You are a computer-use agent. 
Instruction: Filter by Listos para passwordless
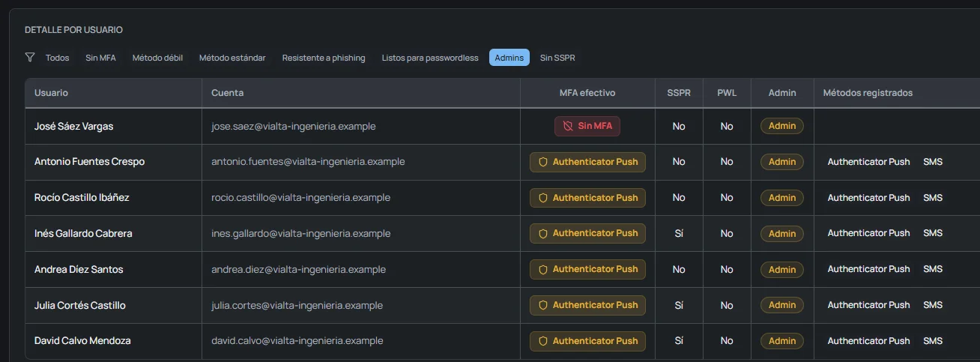pos(430,58)
